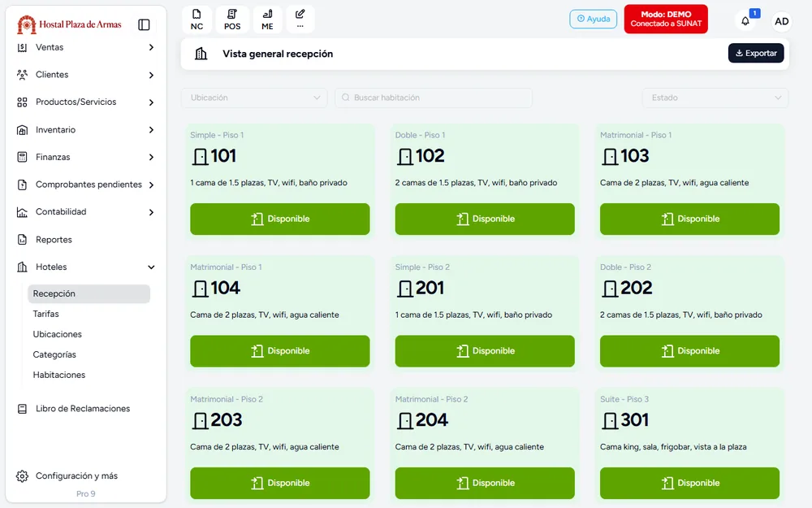Click the door icon of room 202
This screenshot has height=508, width=812.
[610, 289]
